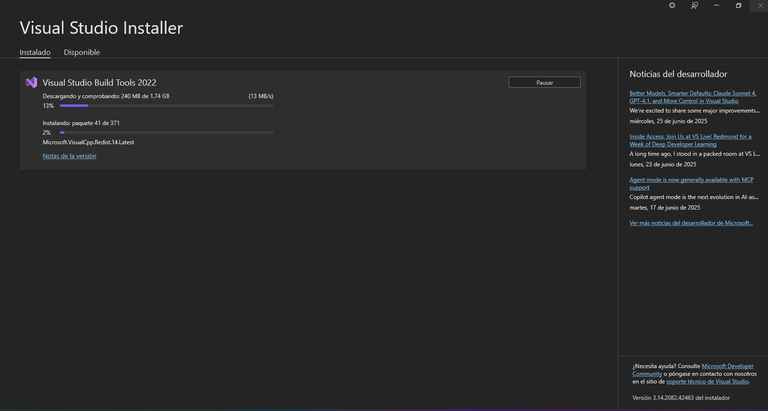Click the Noticias del desarrollador heading
This screenshot has width=768, height=411.
coord(678,74)
